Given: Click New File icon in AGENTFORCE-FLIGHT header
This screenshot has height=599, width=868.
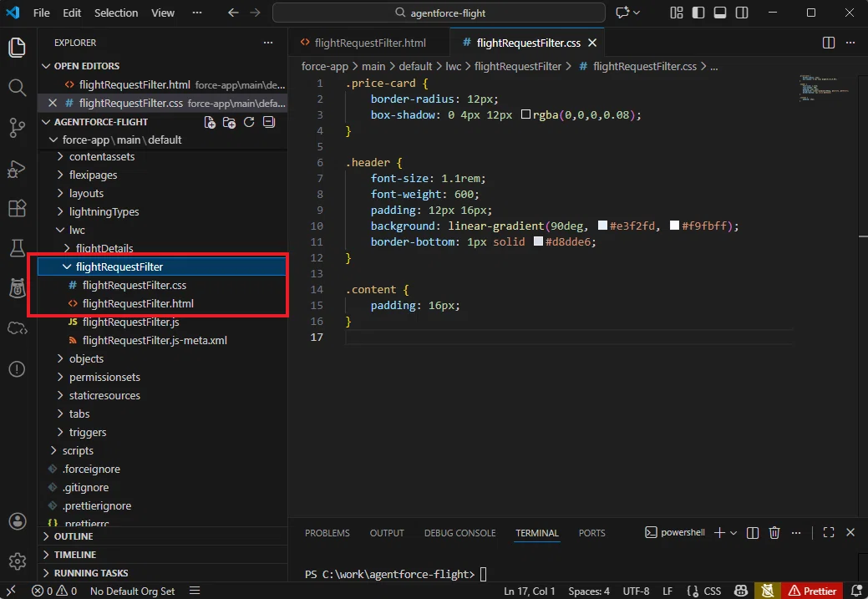Looking at the screenshot, I should (x=209, y=122).
